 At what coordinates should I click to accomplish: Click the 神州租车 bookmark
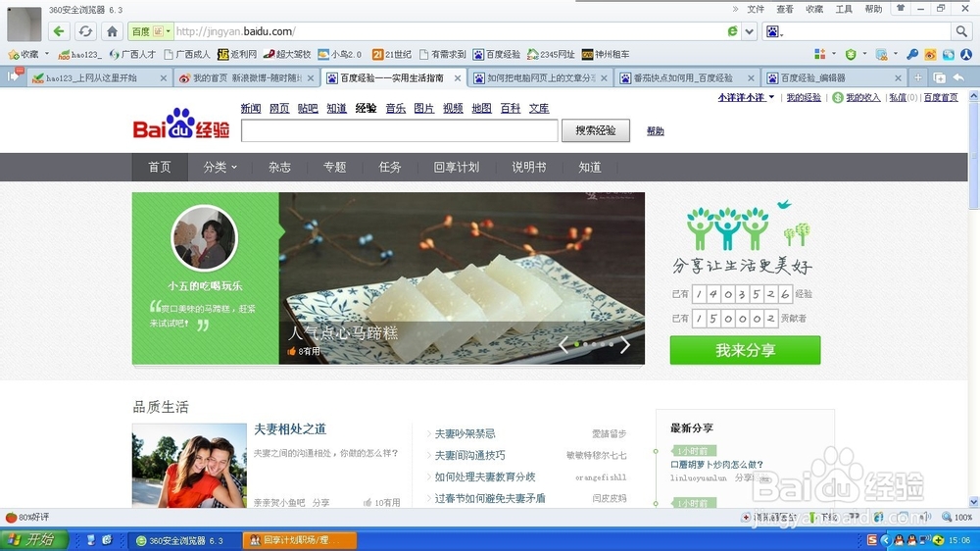click(x=606, y=54)
